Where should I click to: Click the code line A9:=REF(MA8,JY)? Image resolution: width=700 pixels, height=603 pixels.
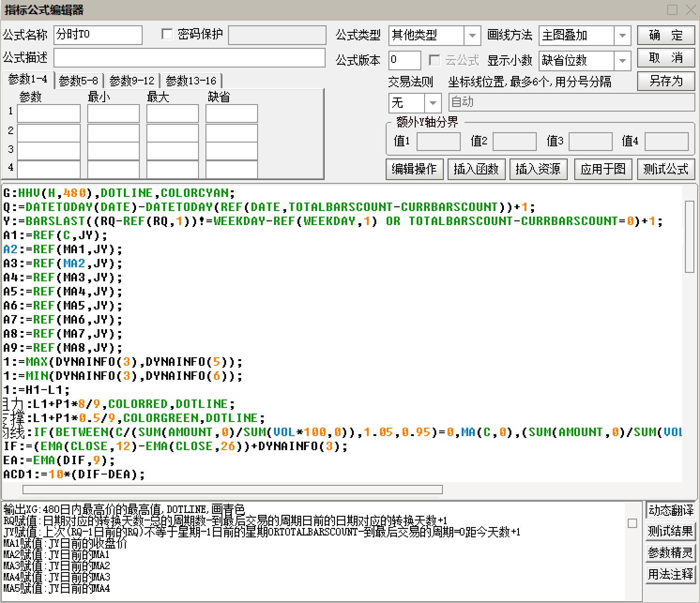tap(63, 348)
